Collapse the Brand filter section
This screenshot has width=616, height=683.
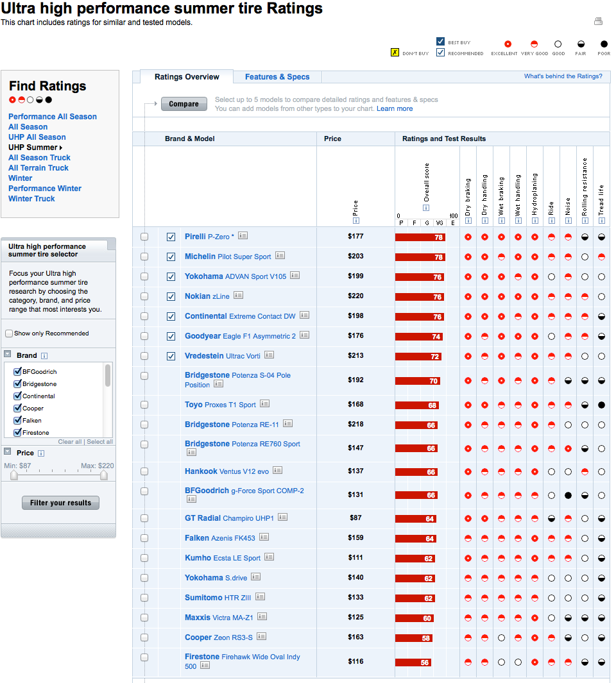pos(8,354)
